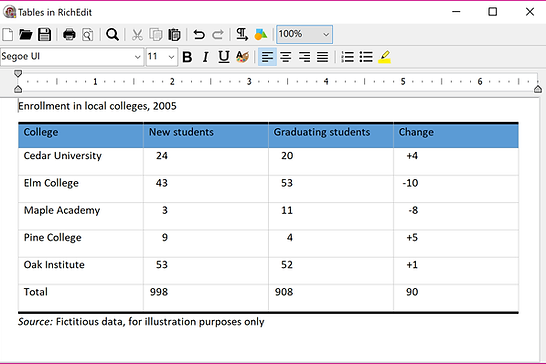The height and width of the screenshot is (364, 546).
Task: Click the 'Graduating students' header cell
Action: coord(331,135)
